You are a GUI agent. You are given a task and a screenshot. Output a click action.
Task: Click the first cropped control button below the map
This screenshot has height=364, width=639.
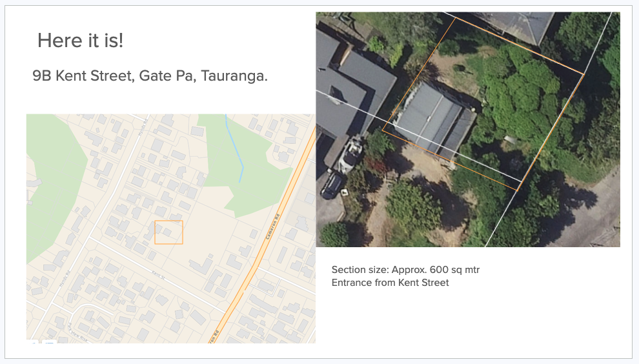pos(33,341)
